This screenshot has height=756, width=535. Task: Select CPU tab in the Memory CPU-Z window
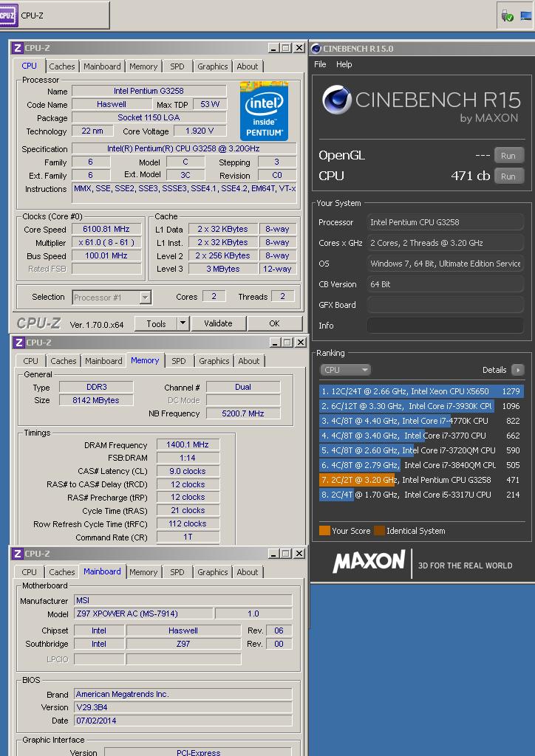tap(30, 361)
